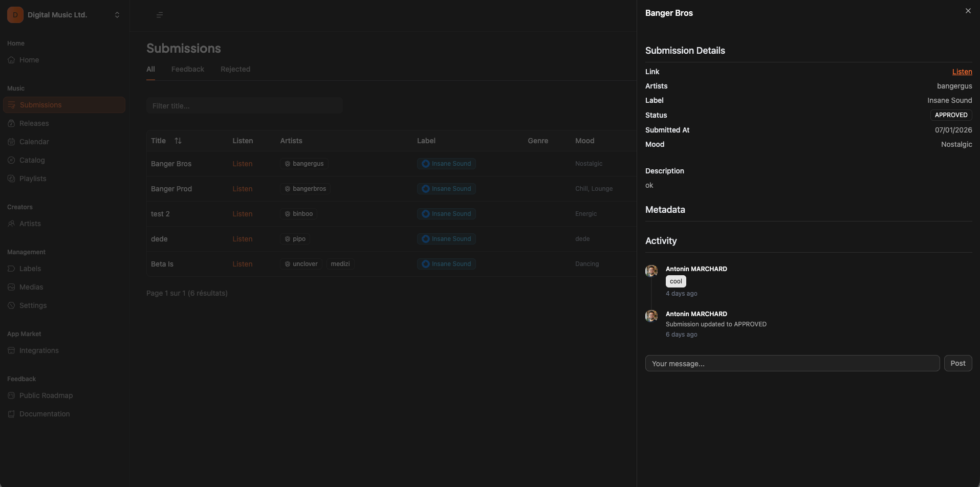The image size is (980, 487).
Task: Click the test 2 title cell
Action: coord(160,214)
